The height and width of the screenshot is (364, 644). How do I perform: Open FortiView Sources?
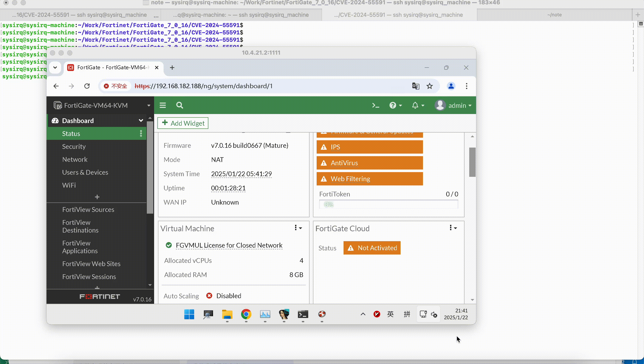tap(88, 210)
